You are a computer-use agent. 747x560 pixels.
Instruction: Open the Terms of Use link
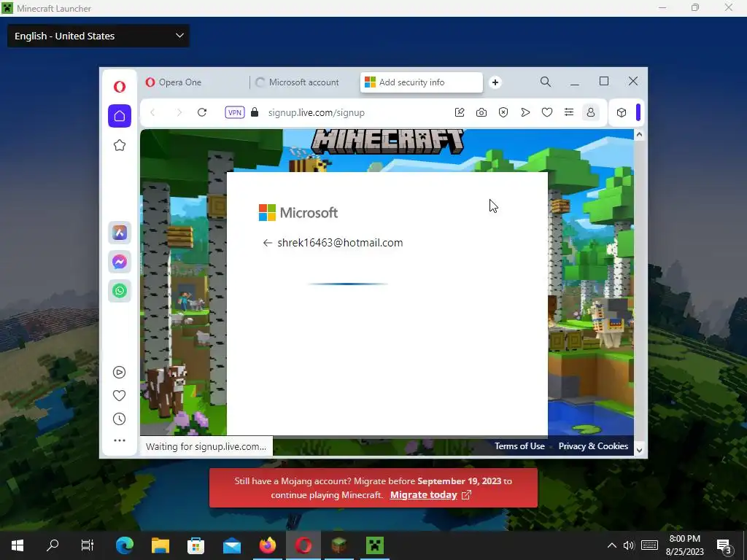[x=519, y=446]
